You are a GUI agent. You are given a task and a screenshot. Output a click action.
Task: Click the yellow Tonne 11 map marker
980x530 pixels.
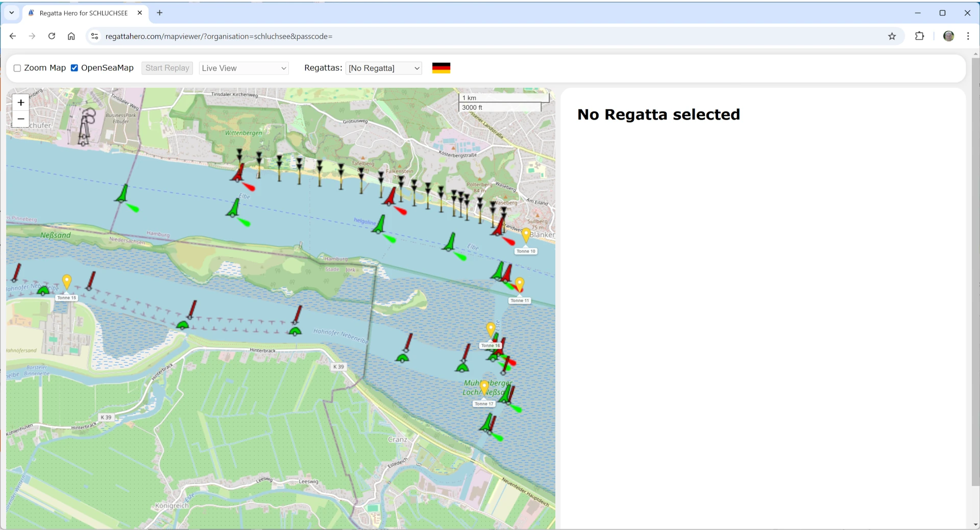[519, 284]
